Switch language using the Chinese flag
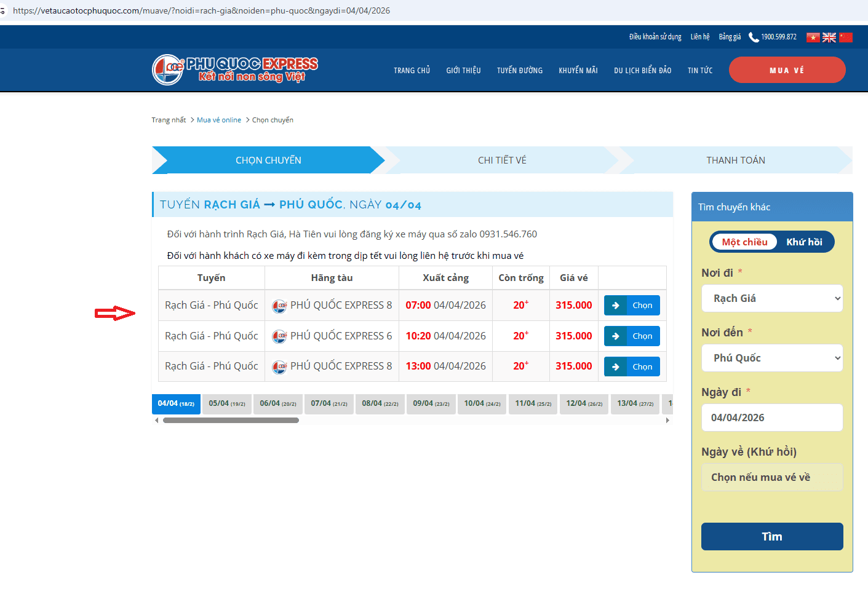Image resolution: width=868 pixels, height=594 pixels. tap(846, 38)
